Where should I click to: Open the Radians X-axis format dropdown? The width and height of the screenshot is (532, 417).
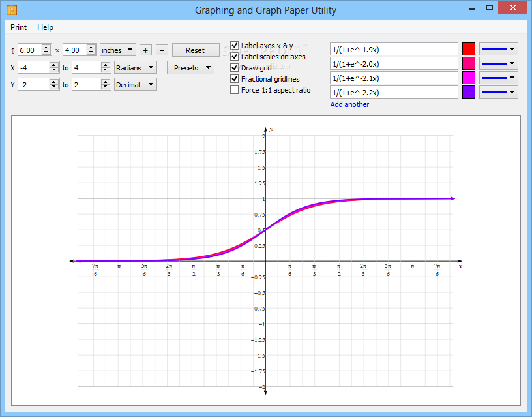pyautogui.click(x=136, y=68)
